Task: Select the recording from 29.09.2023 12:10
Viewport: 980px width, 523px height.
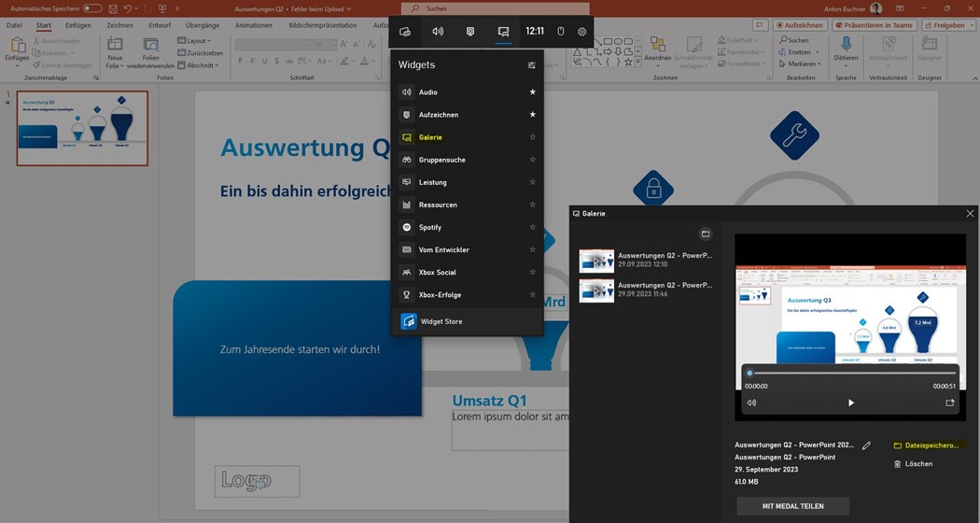Action: click(646, 261)
